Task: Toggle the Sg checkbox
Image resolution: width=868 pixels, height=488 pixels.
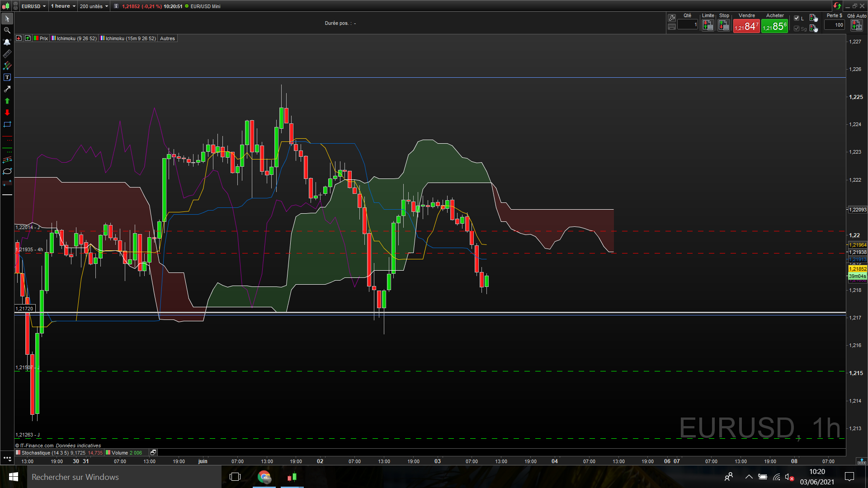Action: pos(797,28)
